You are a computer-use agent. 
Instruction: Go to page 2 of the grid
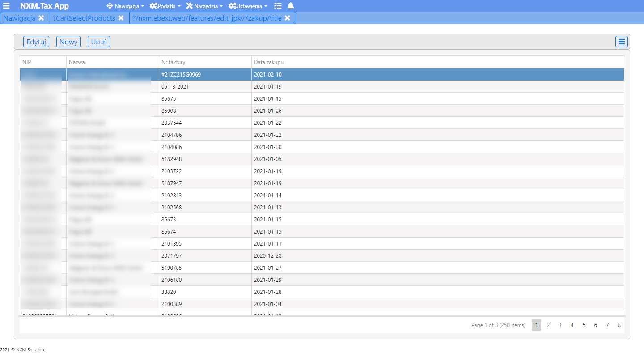pyautogui.click(x=548, y=325)
